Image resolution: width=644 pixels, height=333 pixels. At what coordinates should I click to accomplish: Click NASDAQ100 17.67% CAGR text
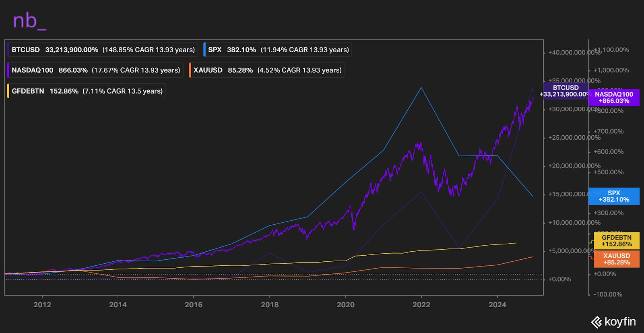point(136,70)
